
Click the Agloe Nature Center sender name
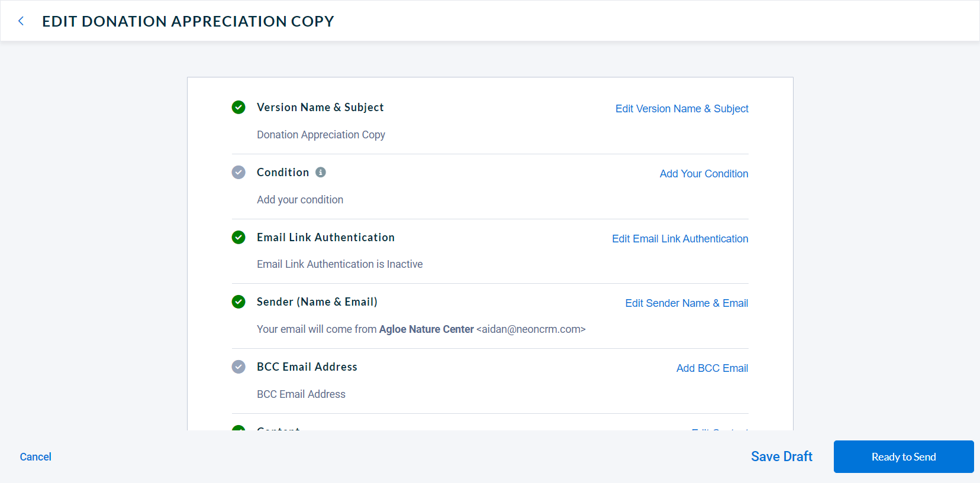click(427, 329)
